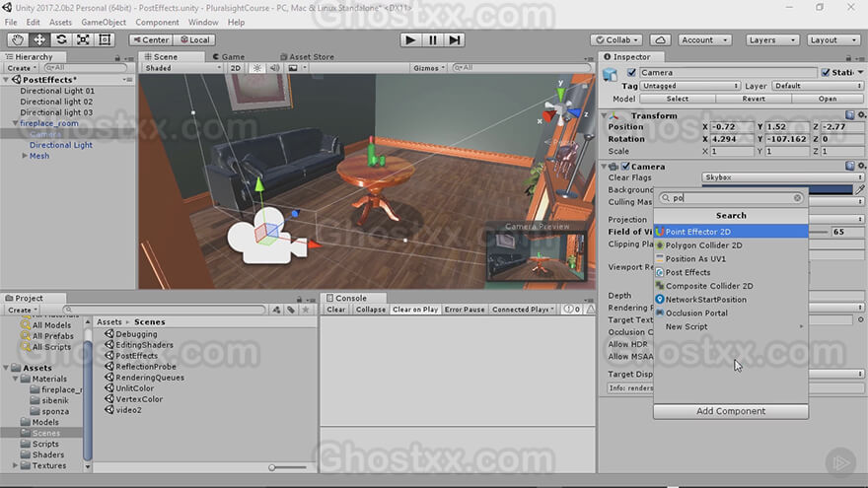Clear the component search field

[797, 197]
